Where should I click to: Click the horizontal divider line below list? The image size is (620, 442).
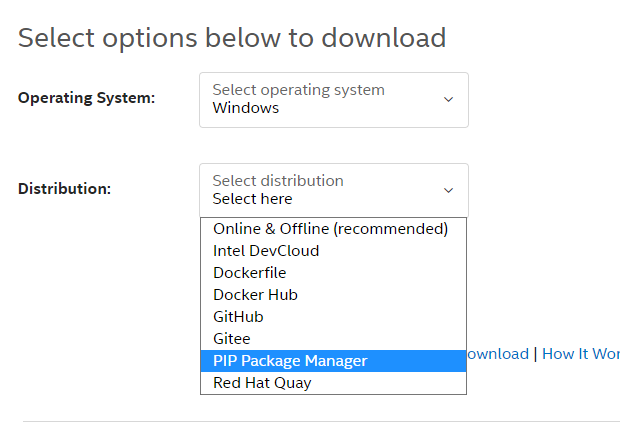point(320,421)
